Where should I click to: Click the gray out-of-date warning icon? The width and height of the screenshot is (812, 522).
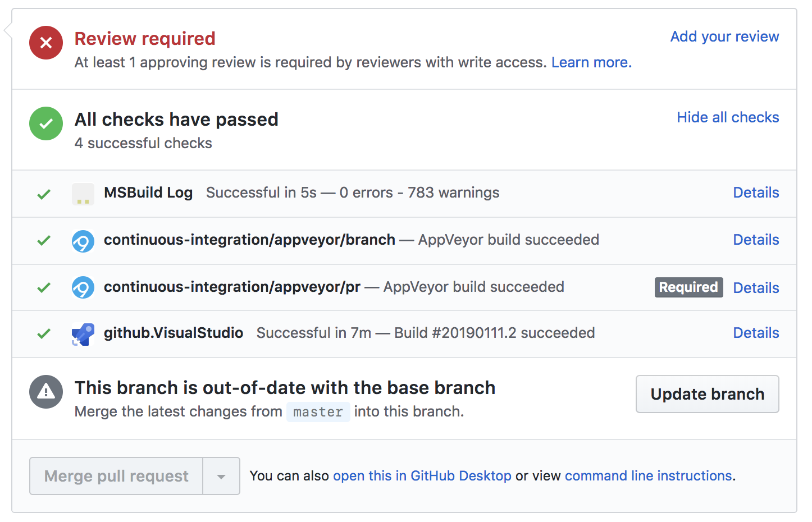pos(46,392)
